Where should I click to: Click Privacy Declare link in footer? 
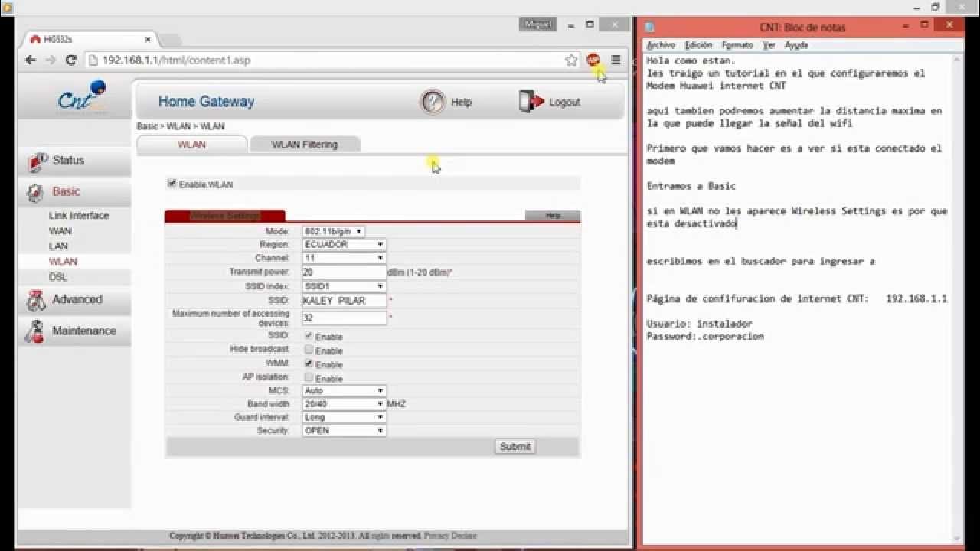click(x=450, y=536)
